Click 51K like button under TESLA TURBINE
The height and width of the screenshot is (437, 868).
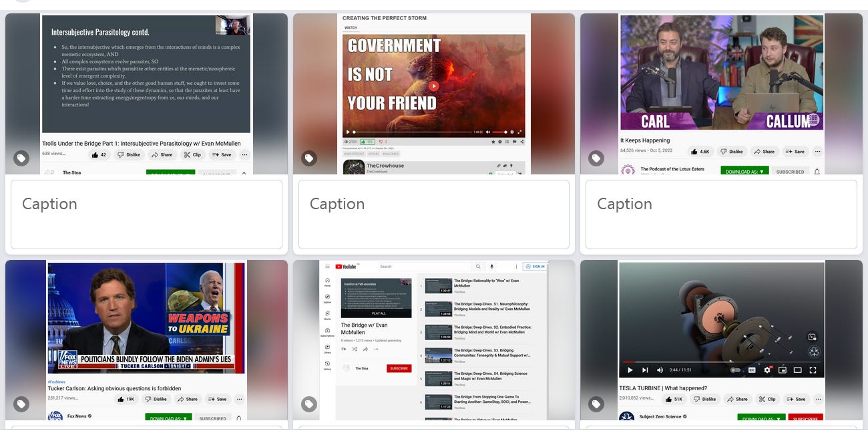674,399
